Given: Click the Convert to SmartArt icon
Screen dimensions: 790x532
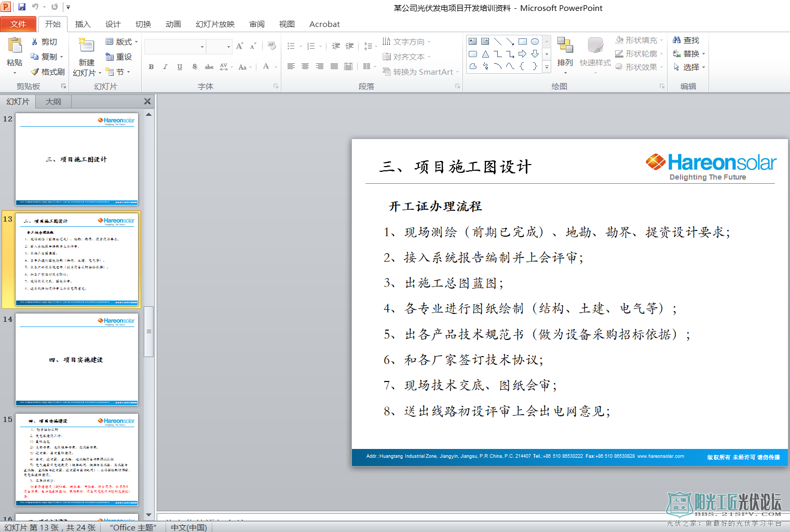Looking at the screenshot, I should point(387,72).
